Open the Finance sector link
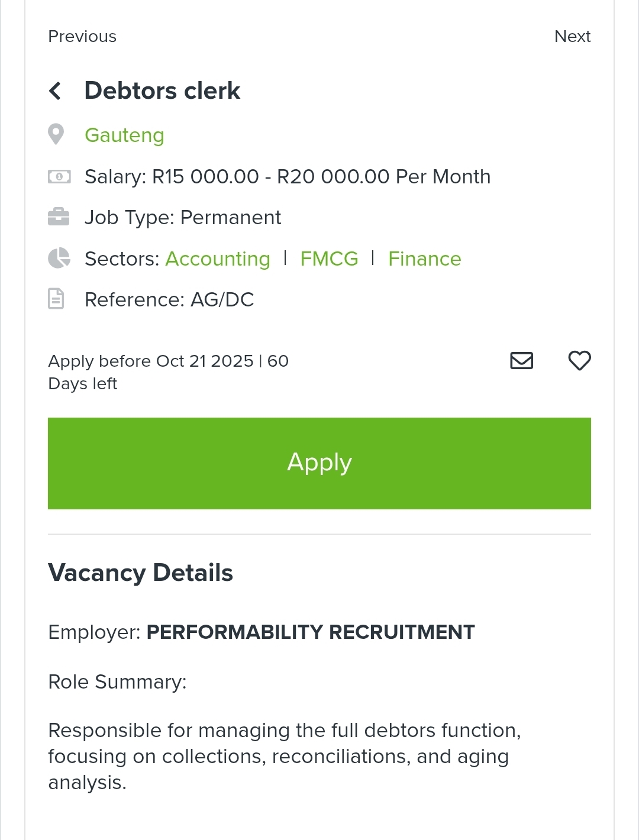 (x=424, y=259)
